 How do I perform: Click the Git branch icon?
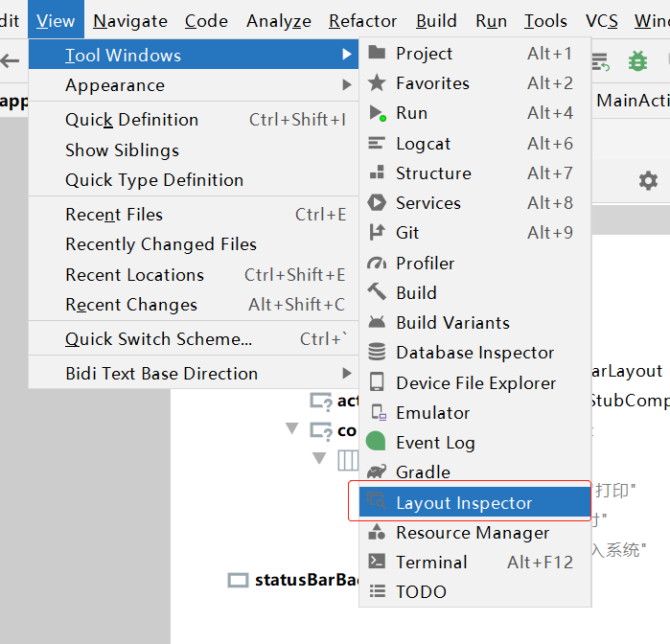(377, 233)
